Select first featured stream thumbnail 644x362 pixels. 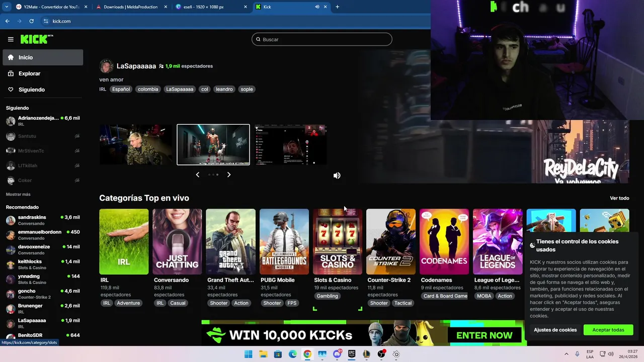[x=136, y=145]
